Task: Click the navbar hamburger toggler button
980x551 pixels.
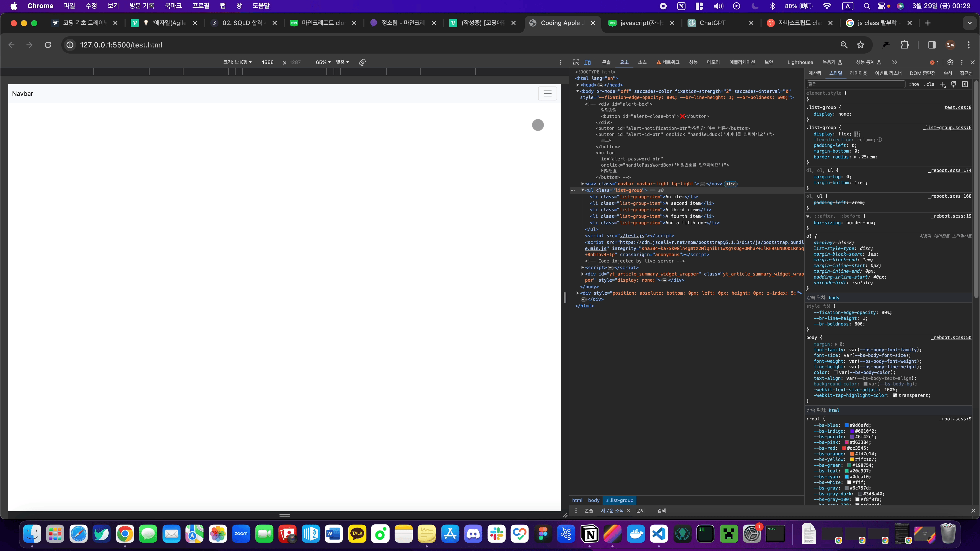Action: (x=547, y=94)
